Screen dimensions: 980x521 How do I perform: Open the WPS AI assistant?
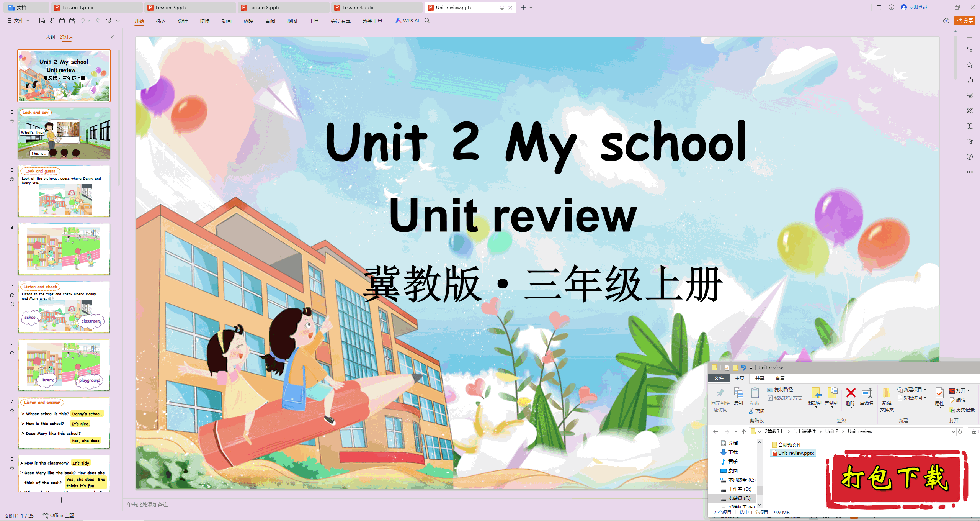(x=408, y=21)
